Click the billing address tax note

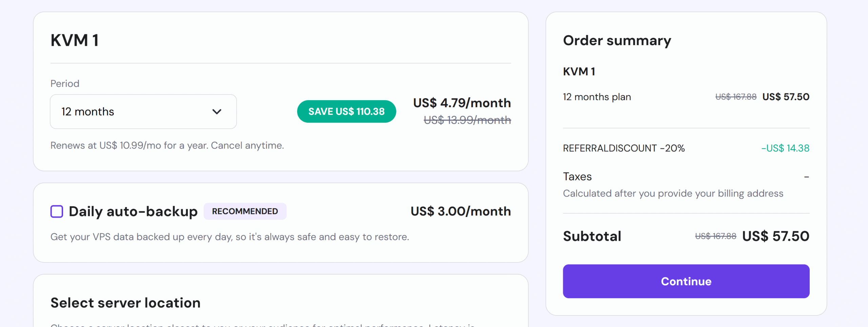[673, 193]
